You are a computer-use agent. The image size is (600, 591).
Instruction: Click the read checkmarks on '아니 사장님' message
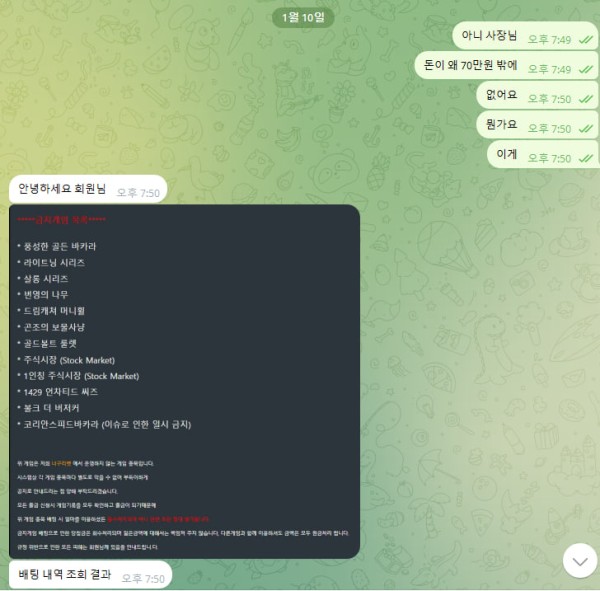[586, 39]
